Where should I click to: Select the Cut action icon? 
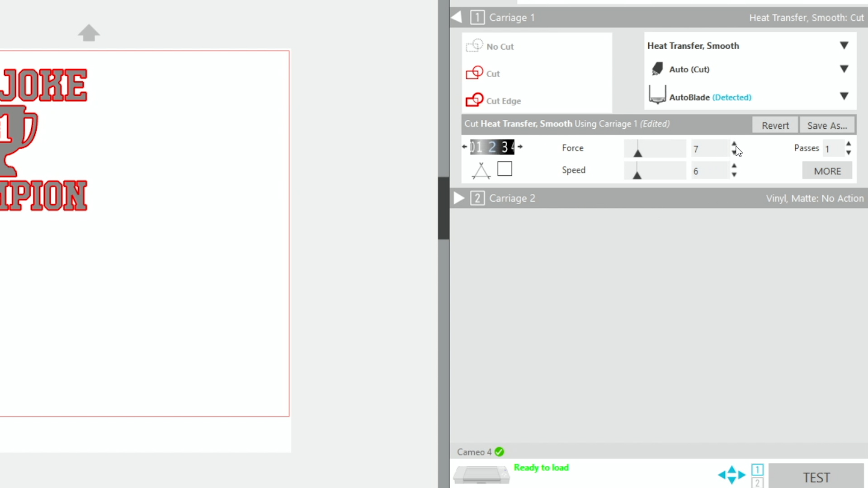tap(474, 73)
